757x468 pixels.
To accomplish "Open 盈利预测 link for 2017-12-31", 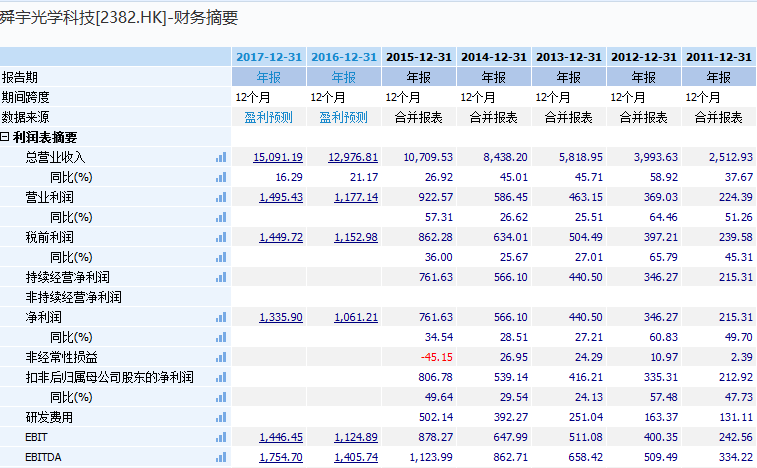I will 268,117.
